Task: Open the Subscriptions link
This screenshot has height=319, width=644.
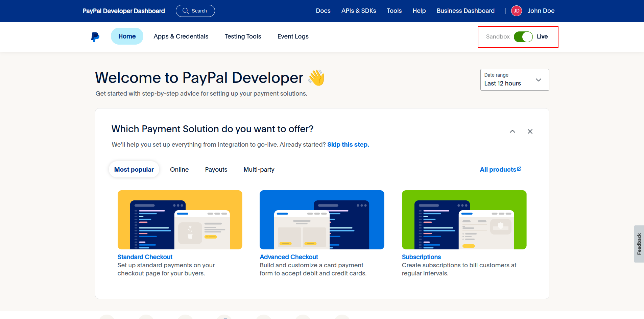Action: tap(421, 257)
